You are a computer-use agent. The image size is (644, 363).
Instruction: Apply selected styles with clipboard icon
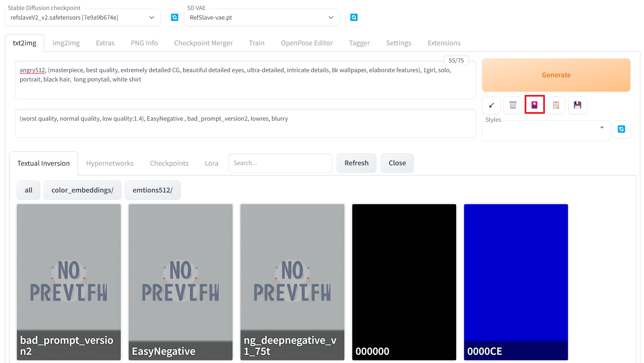tap(556, 105)
